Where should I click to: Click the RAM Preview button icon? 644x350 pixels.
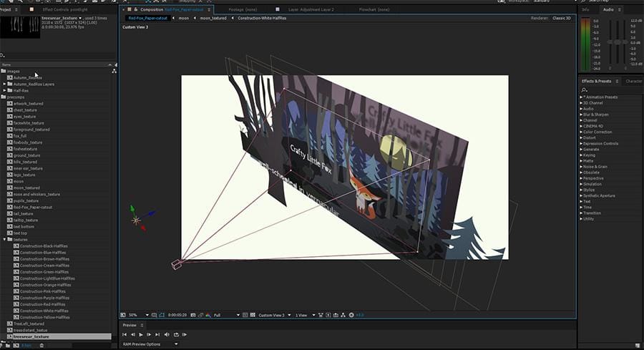(185, 335)
